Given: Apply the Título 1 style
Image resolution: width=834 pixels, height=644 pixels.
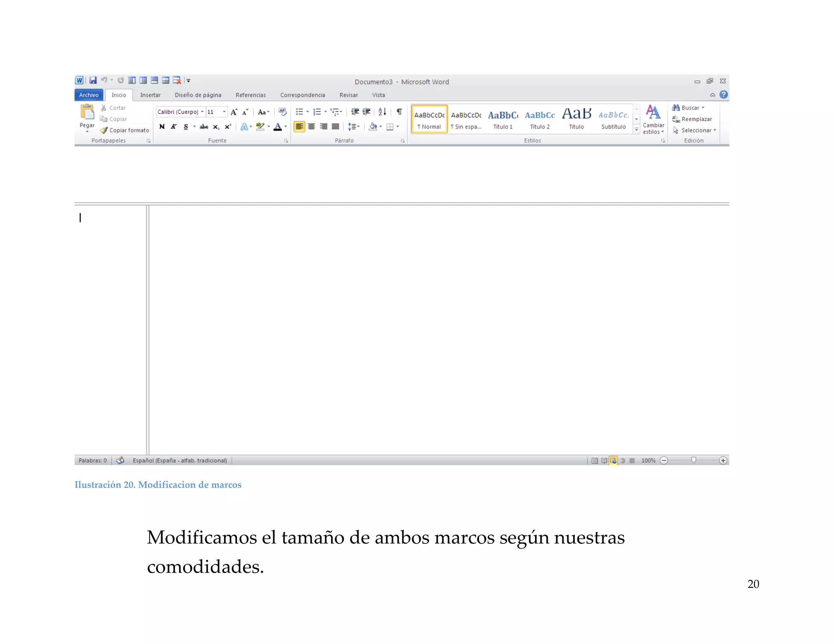Looking at the screenshot, I should pos(503,119).
